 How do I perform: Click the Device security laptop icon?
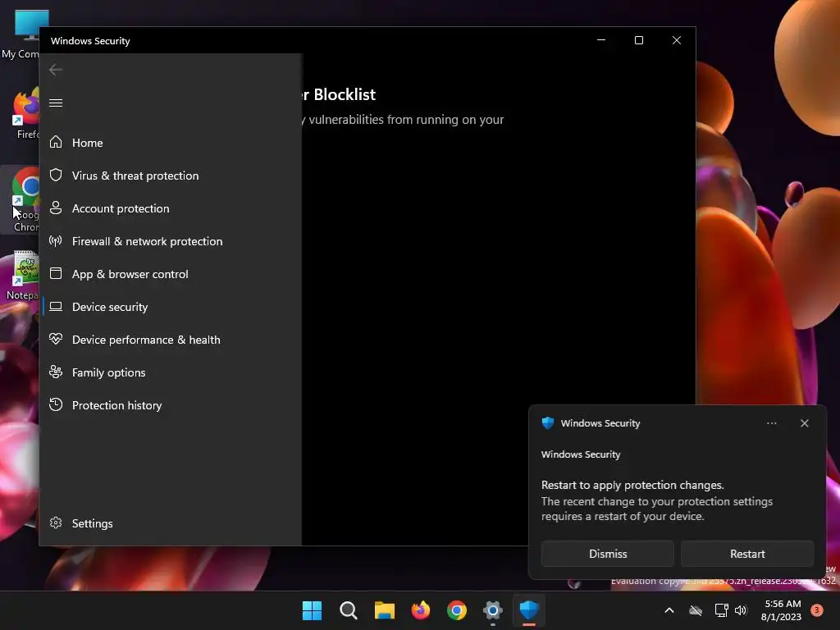(56, 307)
